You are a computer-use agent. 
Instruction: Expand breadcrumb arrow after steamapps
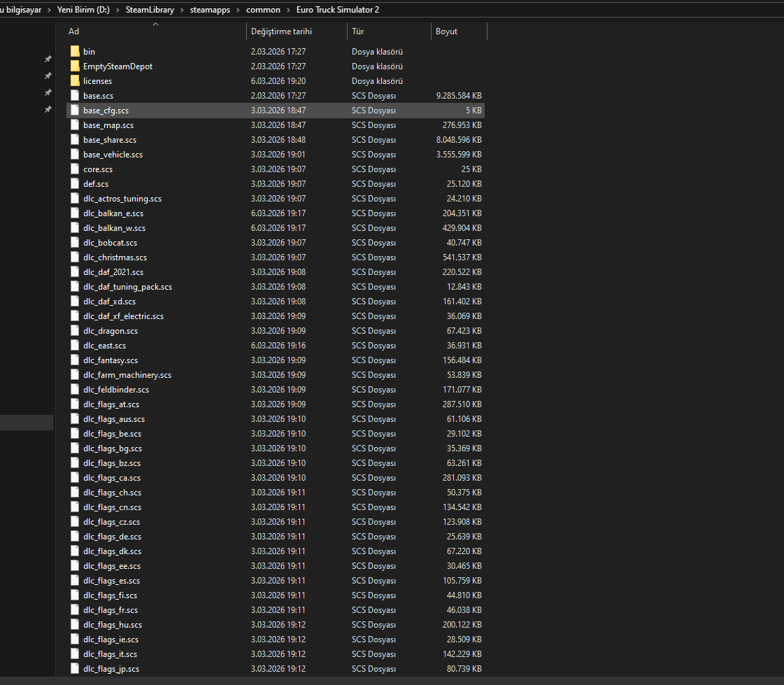coord(238,10)
